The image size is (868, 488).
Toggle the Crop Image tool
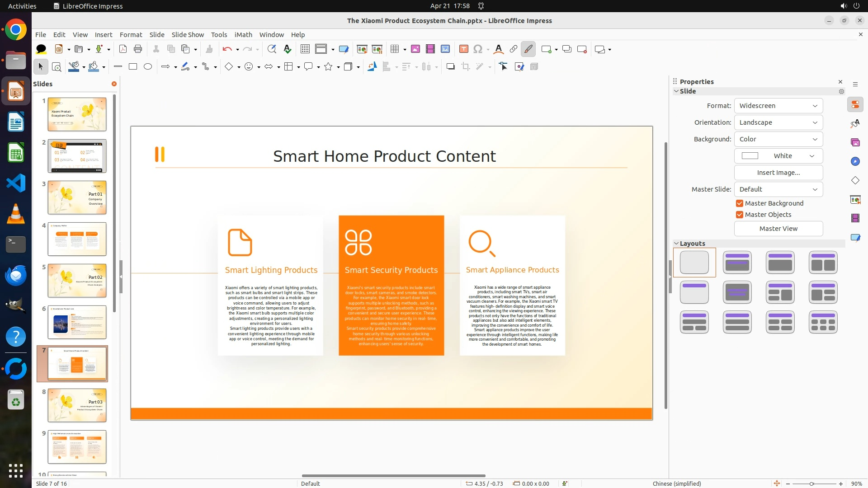click(x=466, y=67)
